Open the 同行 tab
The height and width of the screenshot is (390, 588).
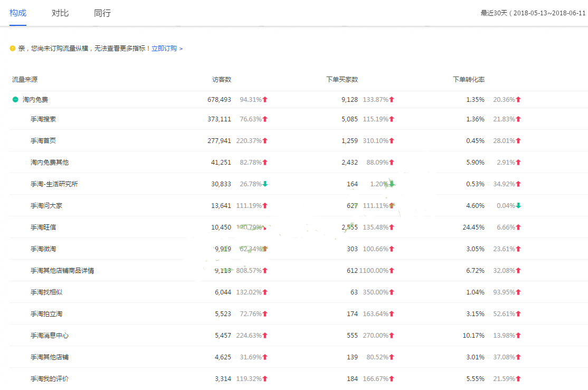[102, 13]
